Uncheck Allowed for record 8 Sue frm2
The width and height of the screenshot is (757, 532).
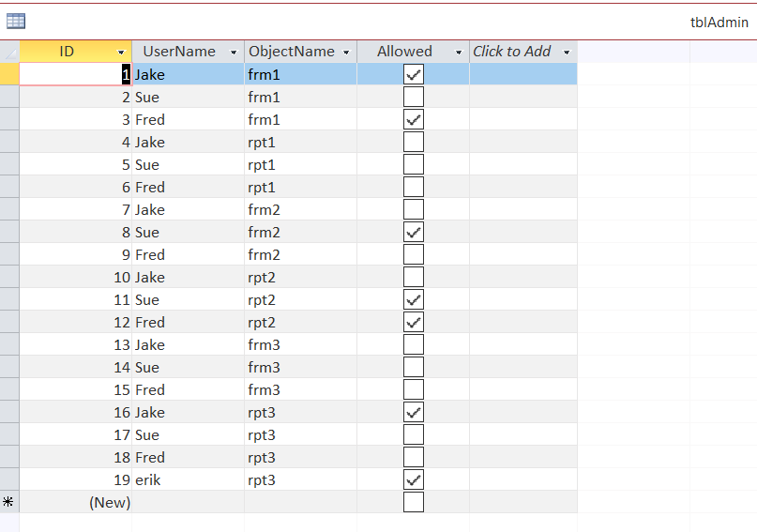click(x=414, y=232)
